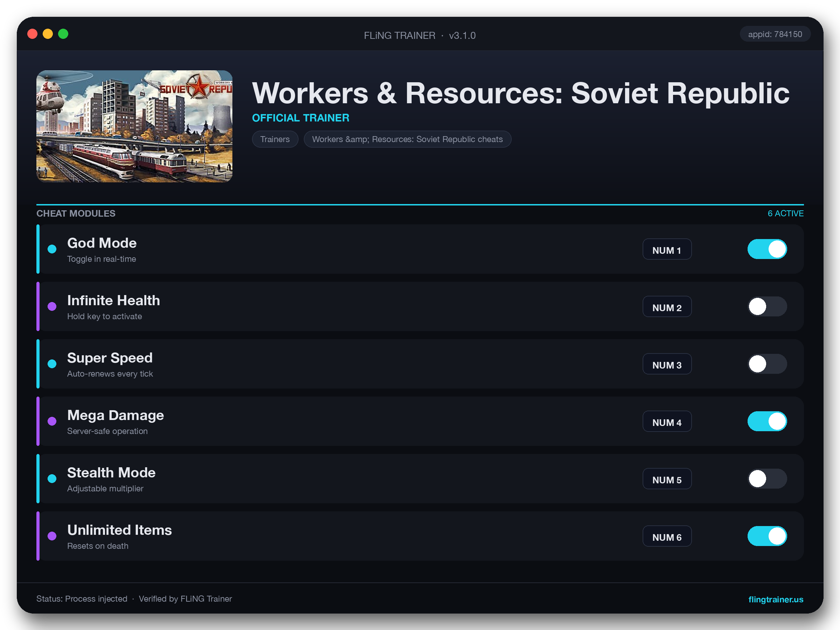Click "Verified by FLiNG Trainer" text
840x630 pixels.
click(x=185, y=599)
